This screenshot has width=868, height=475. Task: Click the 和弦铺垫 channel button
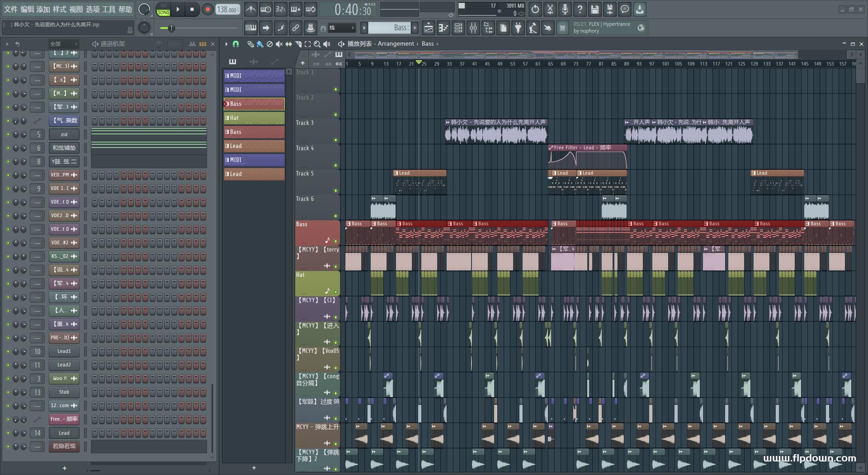click(x=64, y=148)
